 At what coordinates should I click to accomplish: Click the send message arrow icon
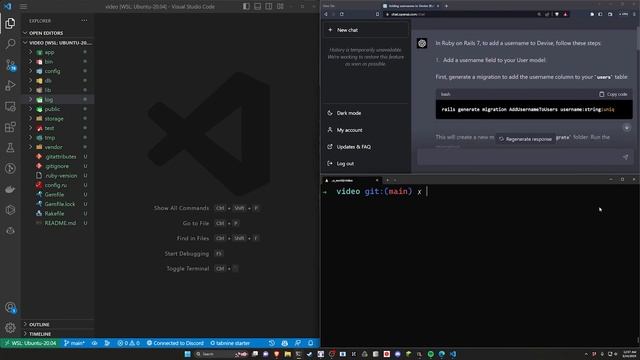625,157
